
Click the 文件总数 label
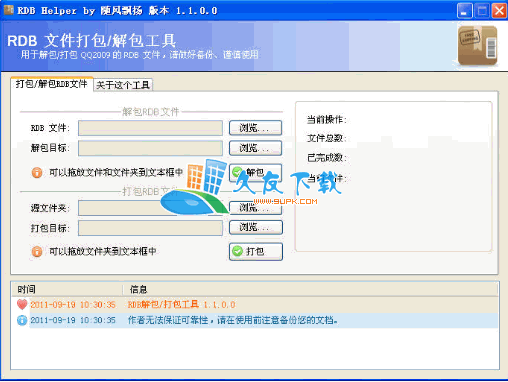tap(327, 138)
